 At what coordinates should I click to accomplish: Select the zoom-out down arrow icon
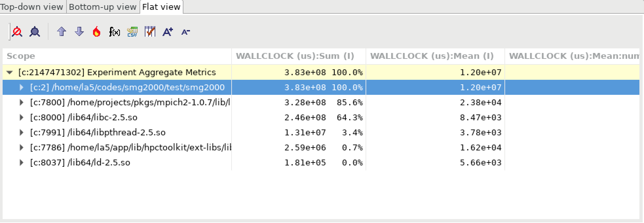pyautogui.click(x=79, y=32)
